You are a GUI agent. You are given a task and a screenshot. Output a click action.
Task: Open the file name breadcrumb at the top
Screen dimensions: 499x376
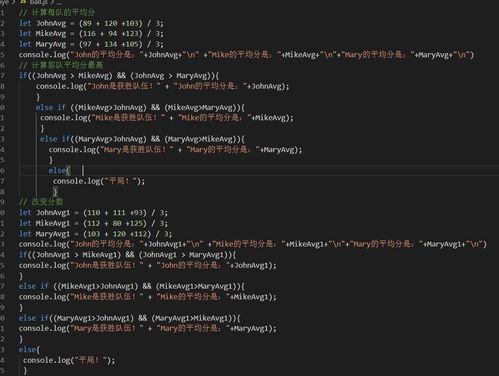(39, 2)
